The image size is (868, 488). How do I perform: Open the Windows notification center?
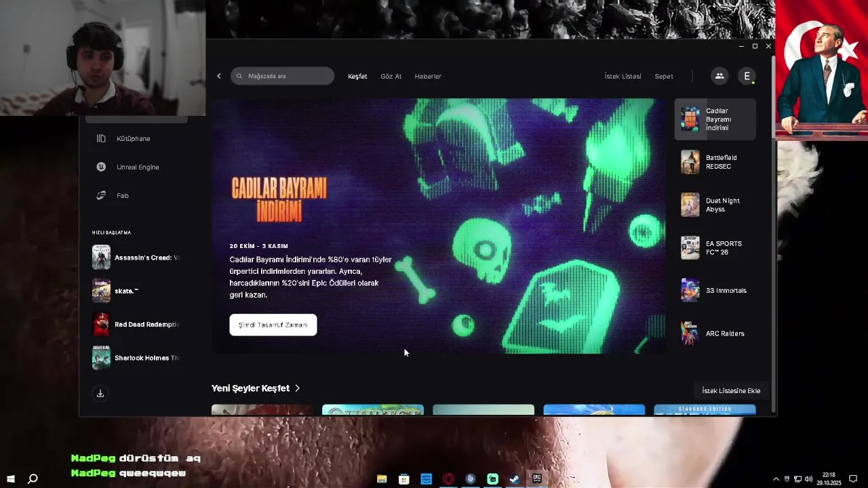(853, 479)
